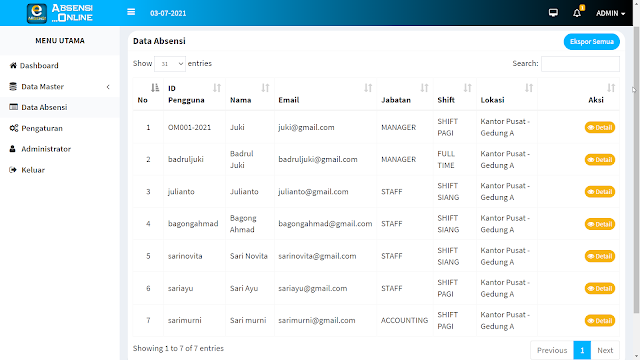
Task: Click the Data Master database icon
Action: pos(13,87)
